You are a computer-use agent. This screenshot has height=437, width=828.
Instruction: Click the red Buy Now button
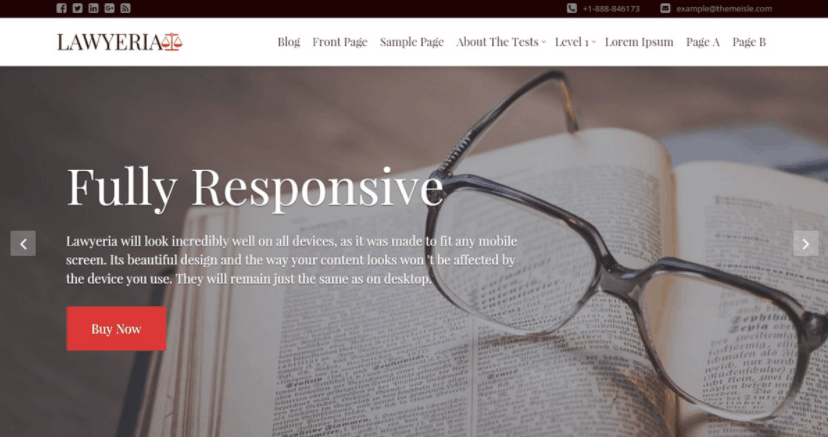(x=116, y=328)
